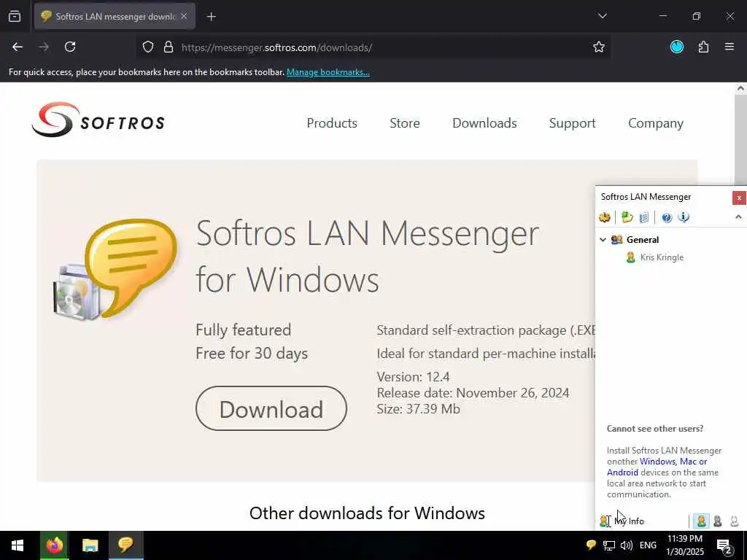
Task: Open the notification center icon
Action: pyautogui.click(x=724, y=545)
